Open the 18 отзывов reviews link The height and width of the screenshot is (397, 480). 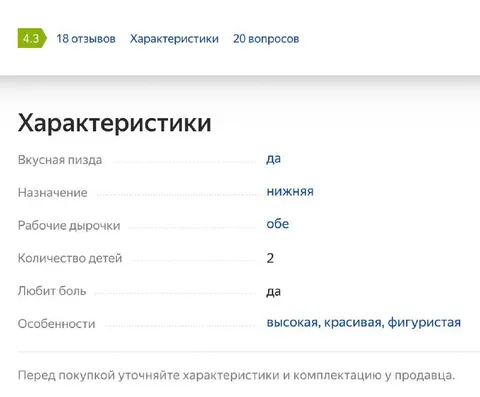coord(86,39)
